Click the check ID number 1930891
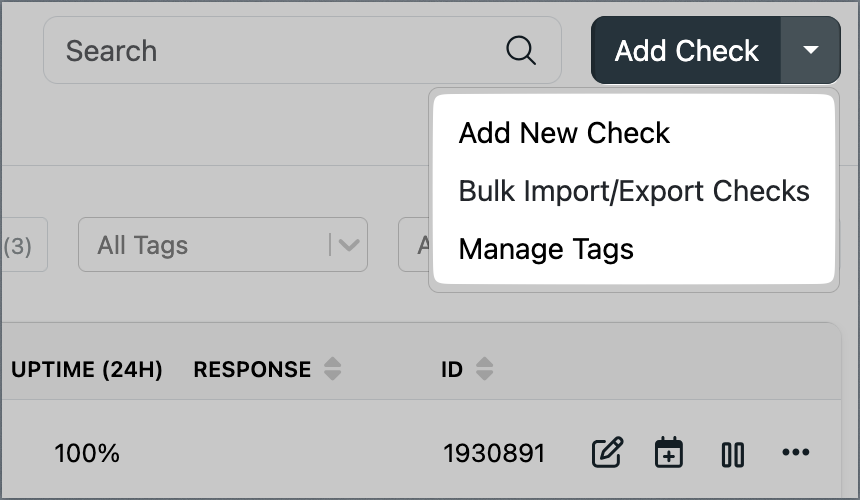The height and width of the screenshot is (500, 860). tap(494, 453)
